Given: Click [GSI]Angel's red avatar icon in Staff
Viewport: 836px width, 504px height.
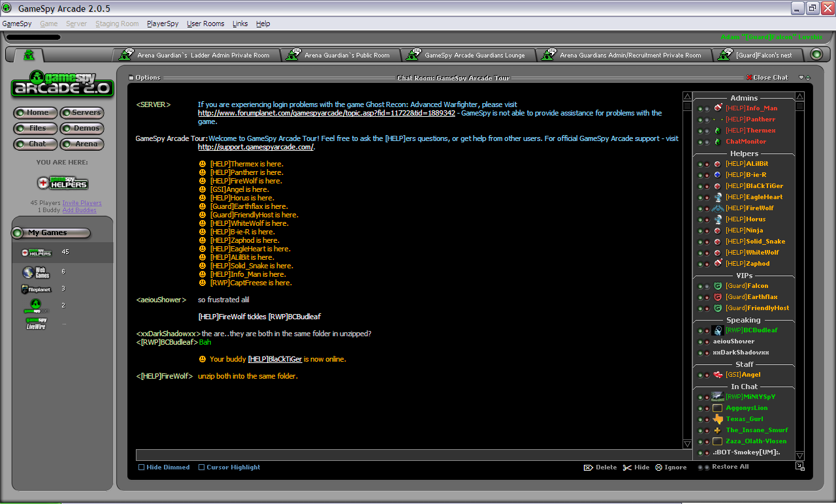Looking at the screenshot, I should 718,375.
